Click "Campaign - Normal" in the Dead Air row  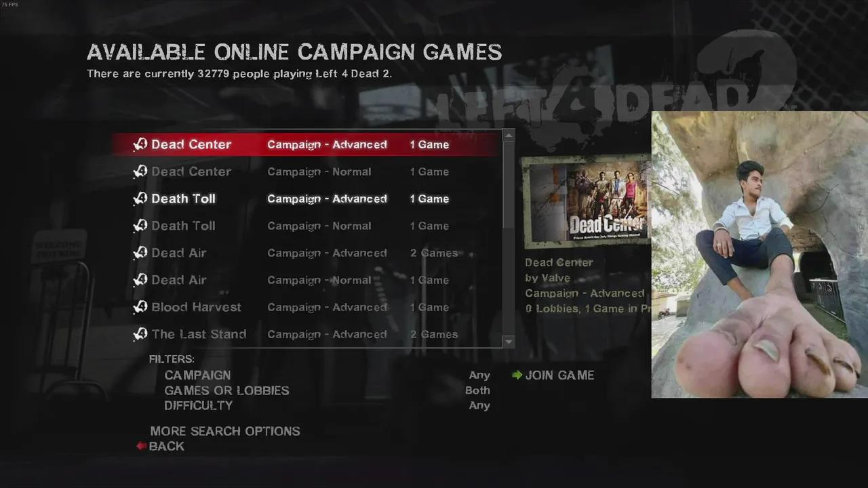click(x=319, y=280)
